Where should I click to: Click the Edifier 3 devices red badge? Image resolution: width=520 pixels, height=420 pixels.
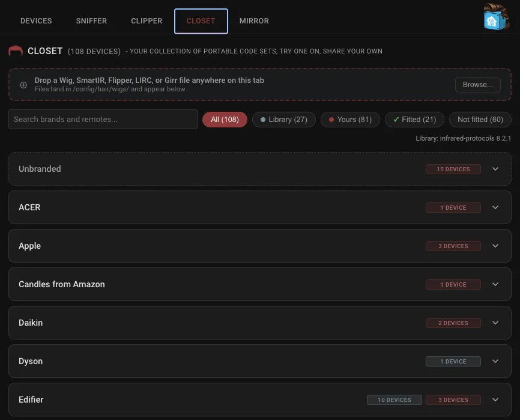tap(453, 400)
